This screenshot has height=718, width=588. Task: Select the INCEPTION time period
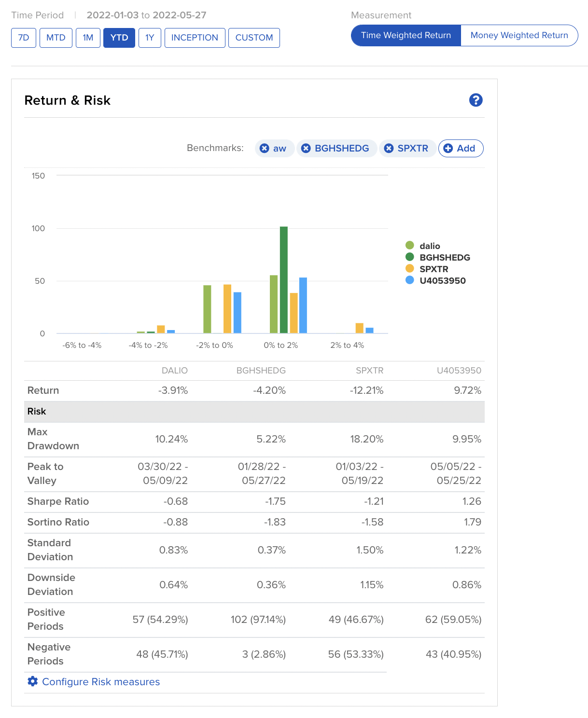click(x=195, y=38)
